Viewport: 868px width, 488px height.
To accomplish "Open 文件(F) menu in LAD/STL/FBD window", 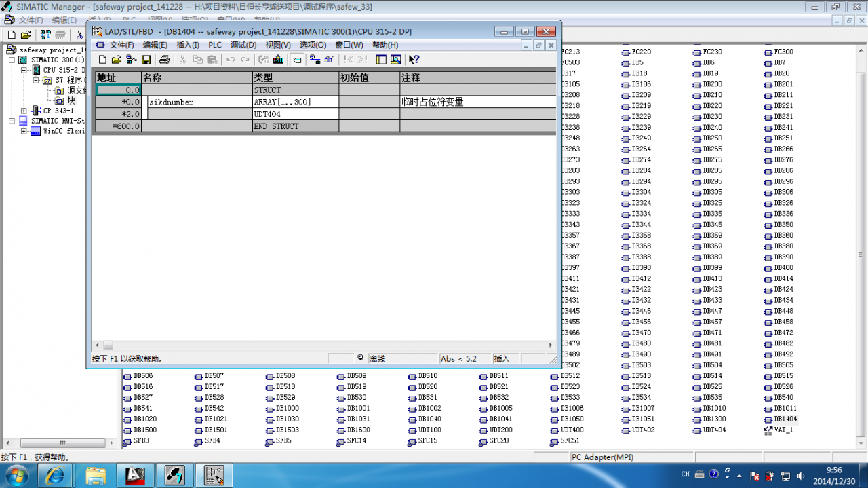I will click(x=122, y=45).
